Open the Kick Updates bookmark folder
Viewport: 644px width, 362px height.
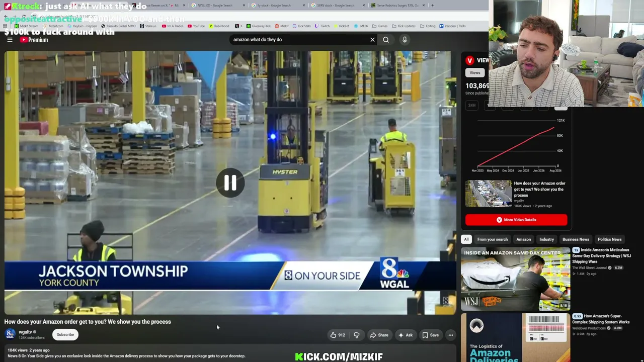(x=404, y=26)
